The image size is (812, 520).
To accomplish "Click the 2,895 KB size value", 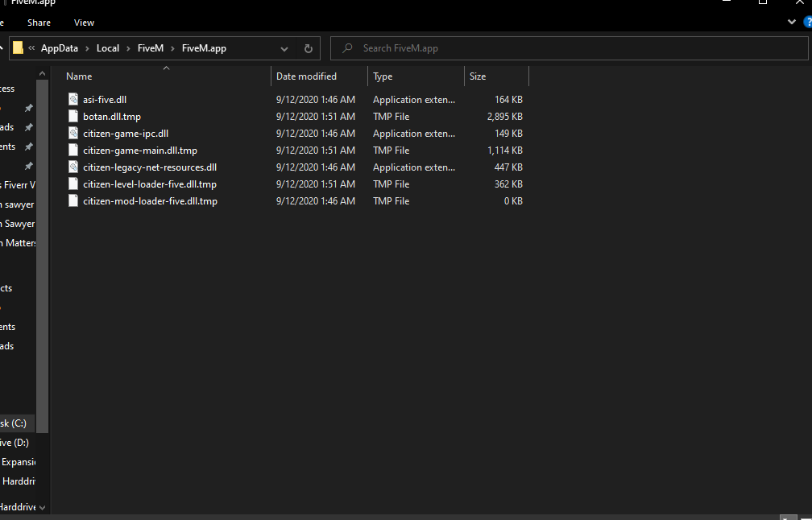I will [x=505, y=117].
